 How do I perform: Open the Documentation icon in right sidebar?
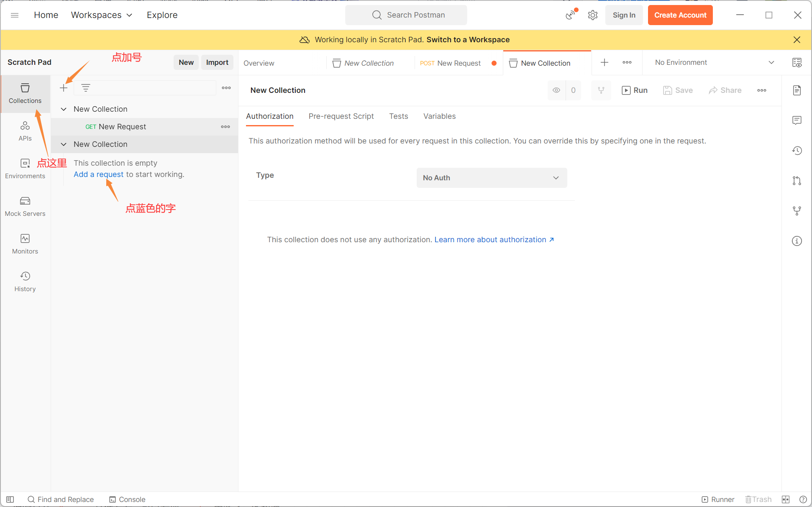(797, 90)
